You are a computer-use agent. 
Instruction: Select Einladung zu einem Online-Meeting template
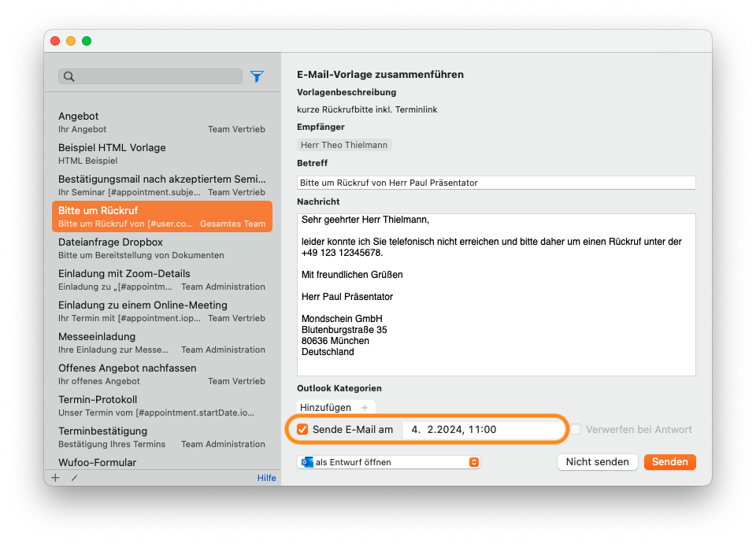[x=162, y=311]
